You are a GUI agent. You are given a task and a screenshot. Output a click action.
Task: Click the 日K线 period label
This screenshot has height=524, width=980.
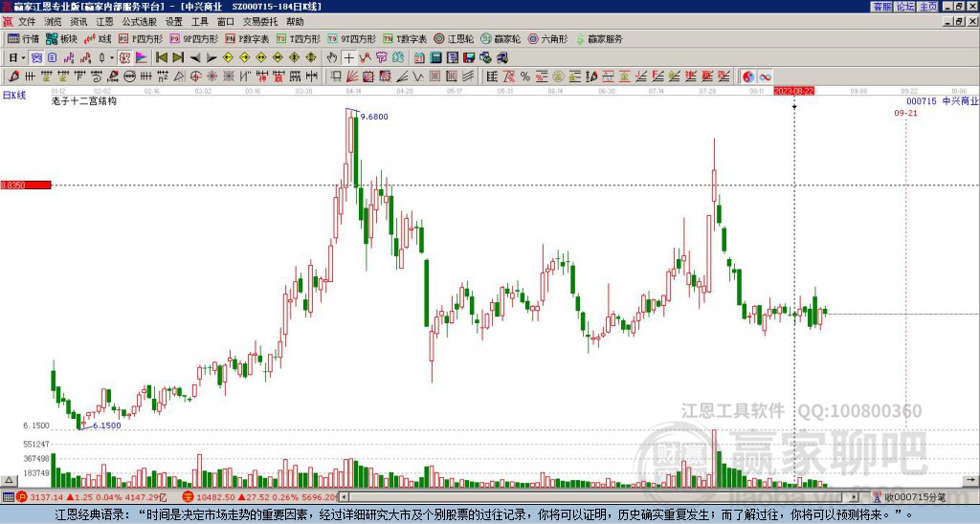coord(13,96)
